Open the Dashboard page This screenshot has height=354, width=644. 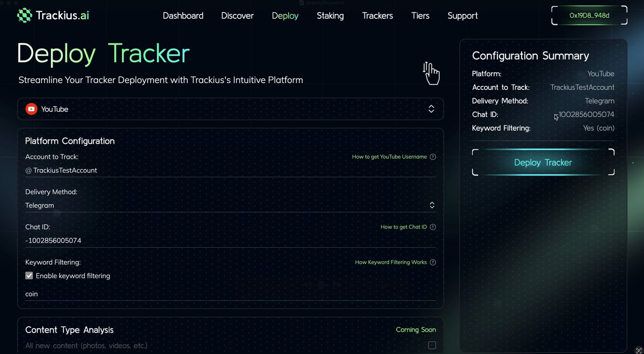click(183, 16)
